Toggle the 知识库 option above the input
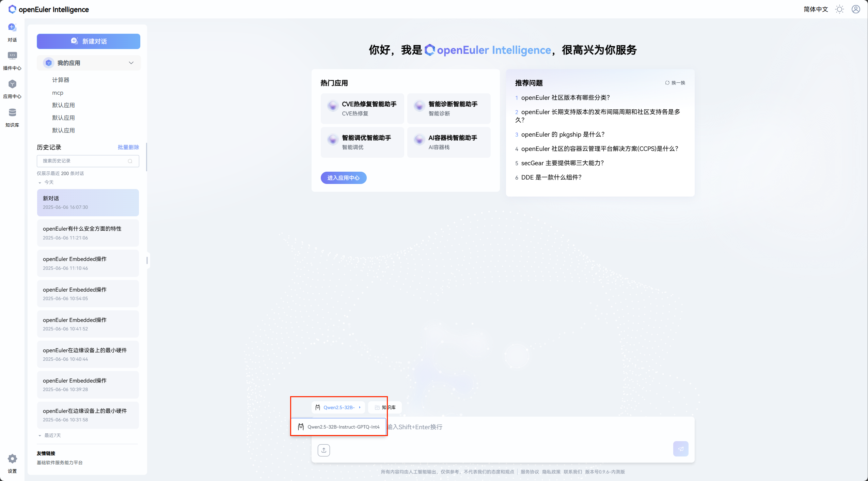This screenshot has width=868, height=481. [x=385, y=407]
